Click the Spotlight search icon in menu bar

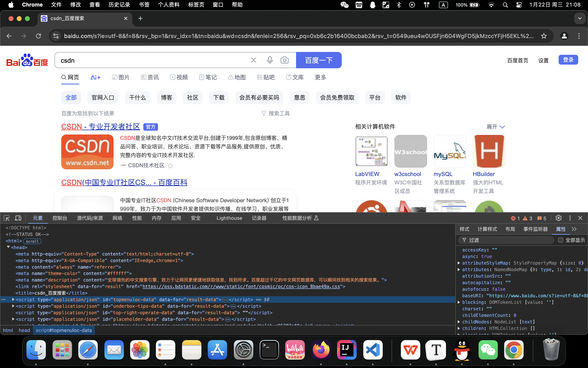pos(505,5)
